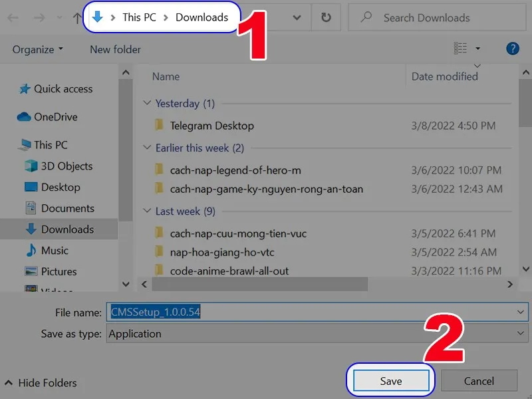Click the change view icon near Help

462,49
